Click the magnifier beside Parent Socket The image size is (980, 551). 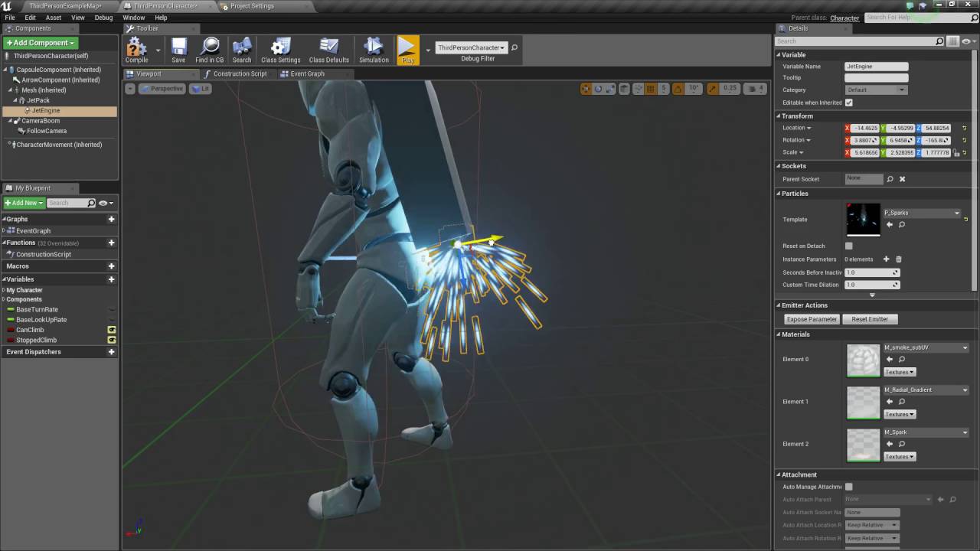[x=890, y=179]
